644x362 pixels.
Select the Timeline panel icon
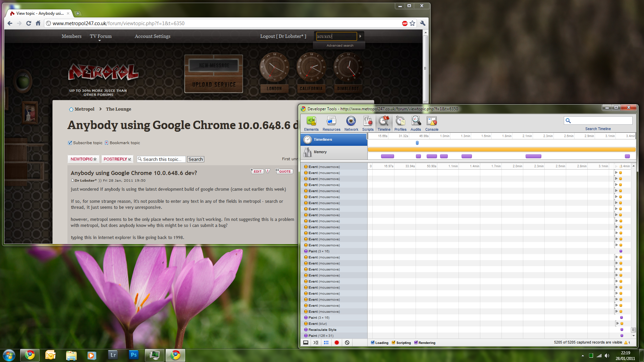coord(384,123)
